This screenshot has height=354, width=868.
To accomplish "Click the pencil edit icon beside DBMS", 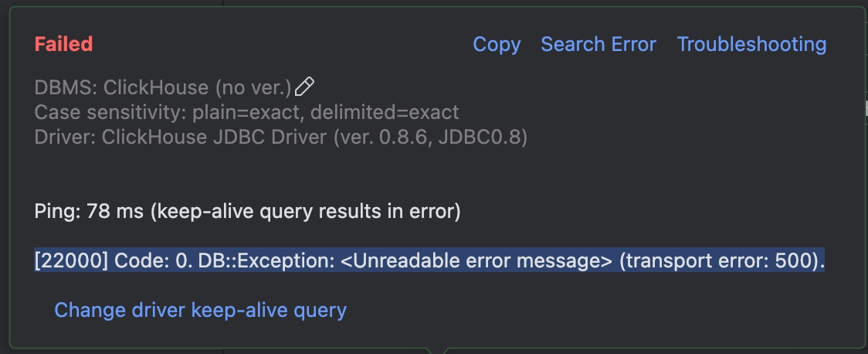I will click(x=304, y=87).
